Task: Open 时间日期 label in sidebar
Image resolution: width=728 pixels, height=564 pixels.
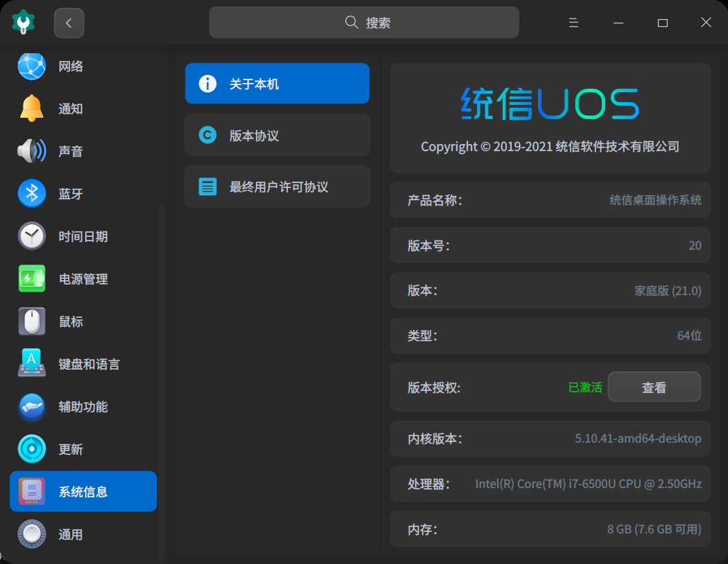Action: (83, 236)
